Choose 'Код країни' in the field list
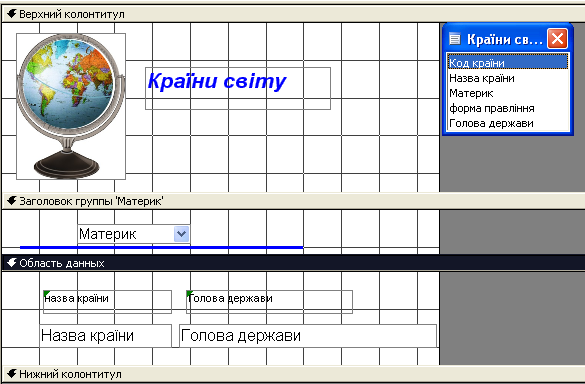Image resolution: width=585 pixels, height=384 pixels. click(508, 63)
